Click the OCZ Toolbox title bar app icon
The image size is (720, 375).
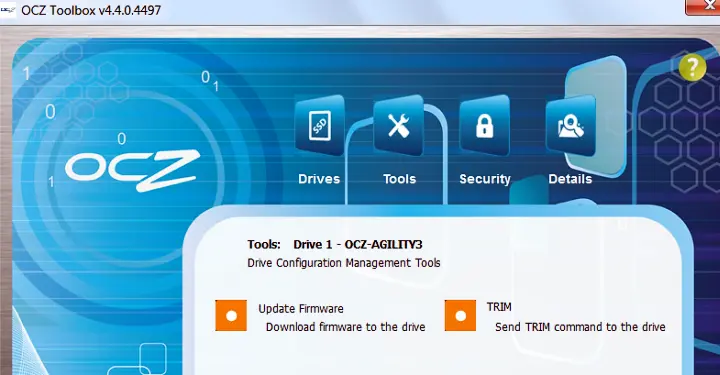(x=8, y=10)
